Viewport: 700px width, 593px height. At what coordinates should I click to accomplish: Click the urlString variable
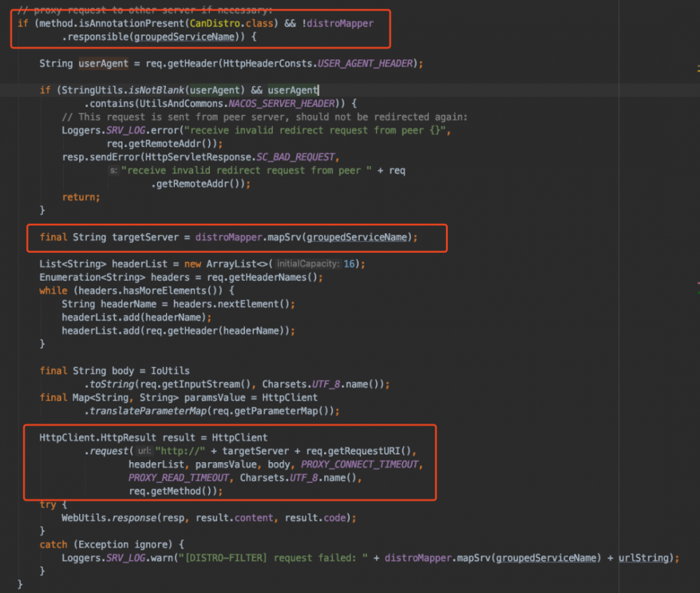pos(643,558)
